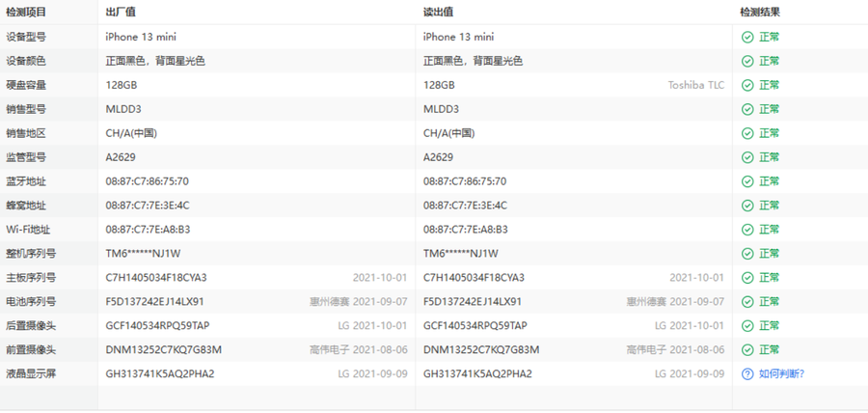868x413 pixels.
Task: Click the 设备颜色 row label
Action: pos(26,61)
